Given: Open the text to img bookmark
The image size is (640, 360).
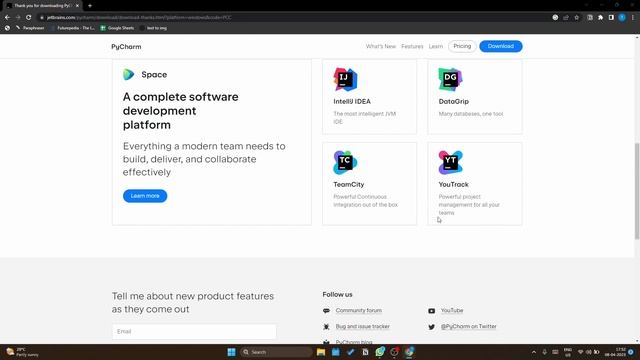Looking at the screenshot, I should [153, 28].
